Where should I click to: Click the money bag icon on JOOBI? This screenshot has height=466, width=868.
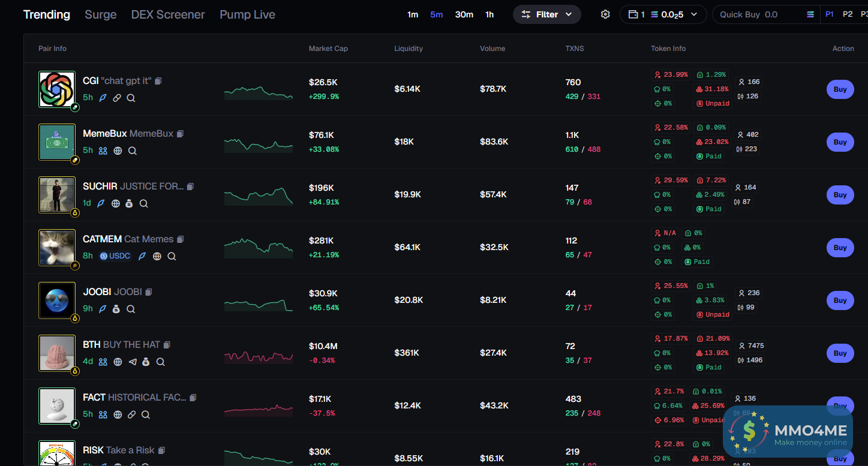(116, 309)
